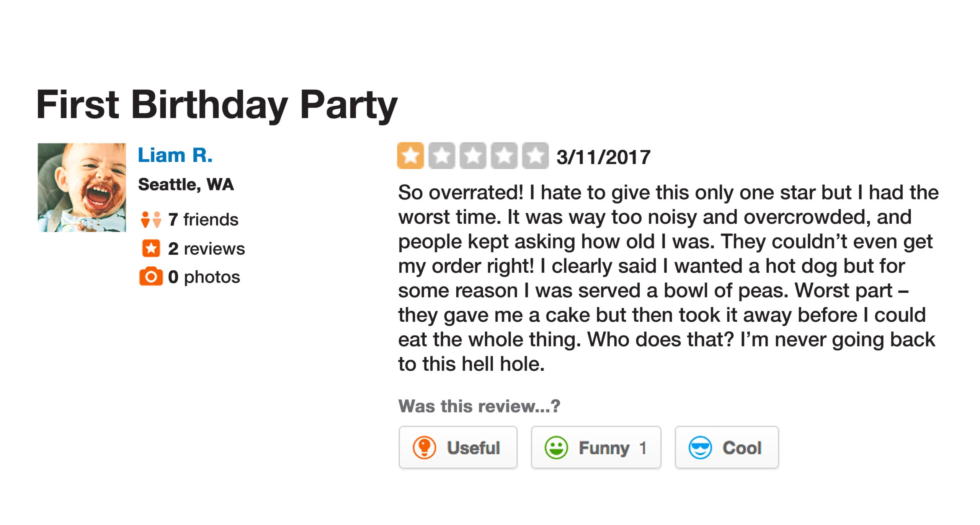Select the fourth gray rating star
The width and height of the screenshot is (980, 525).
coord(504,155)
